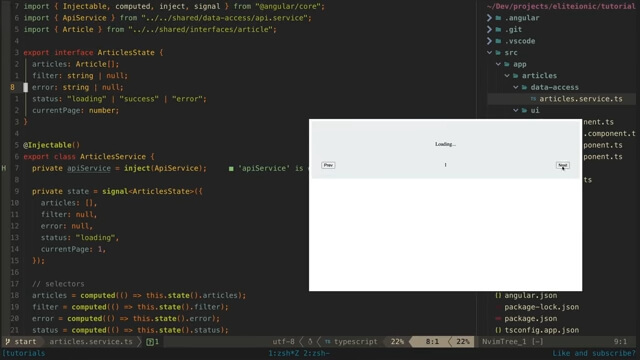
Task: Click the page number between Prev and Next
Action: click(x=445, y=165)
